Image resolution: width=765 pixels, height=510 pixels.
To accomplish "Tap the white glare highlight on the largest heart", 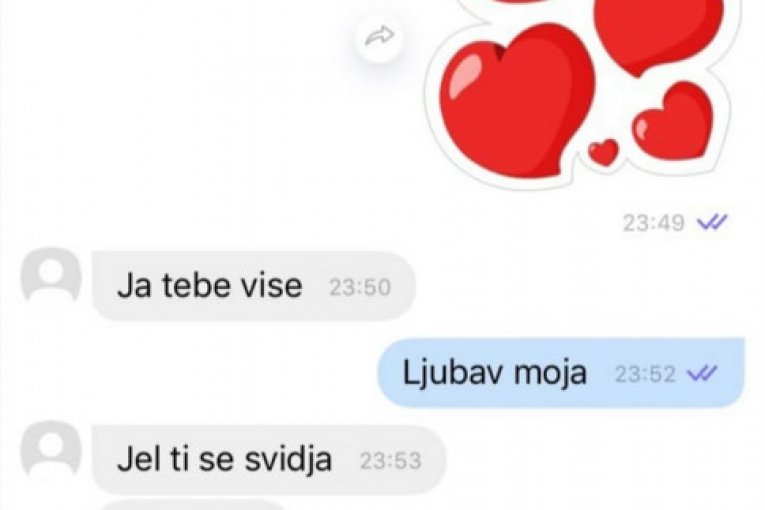I will pyautogui.click(x=463, y=74).
